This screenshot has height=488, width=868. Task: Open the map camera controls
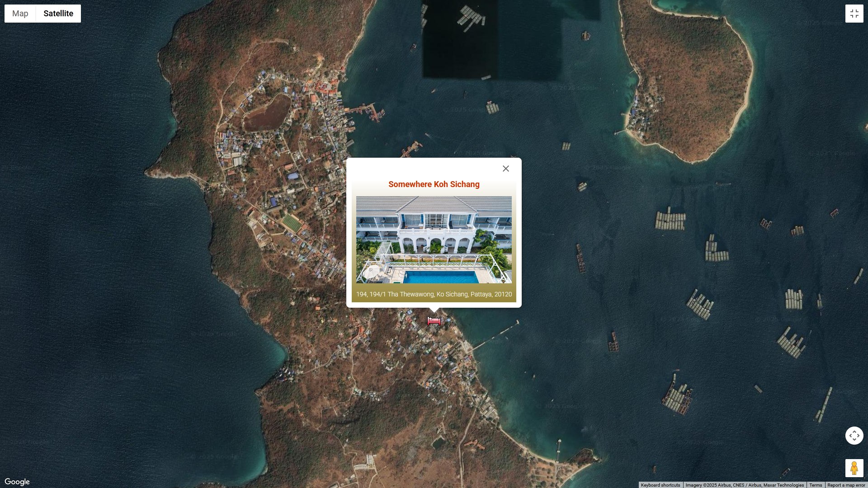(x=854, y=436)
